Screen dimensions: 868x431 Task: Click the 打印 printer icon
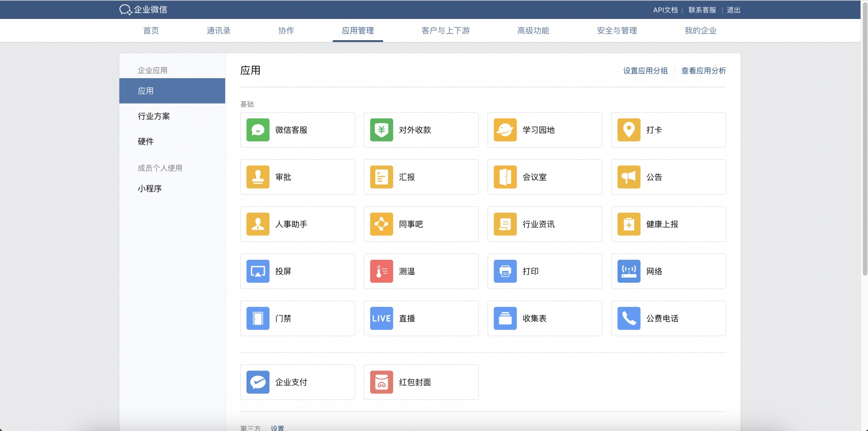tap(505, 272)
